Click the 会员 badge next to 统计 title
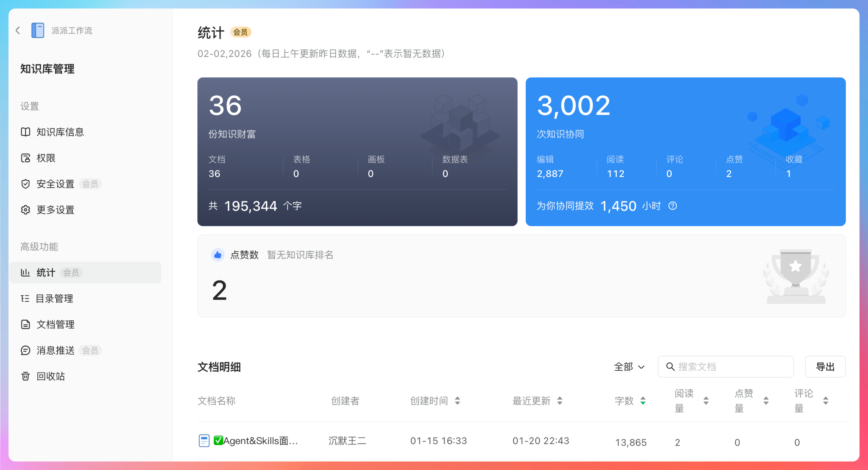The image size is (868, 470). point(240,32)
